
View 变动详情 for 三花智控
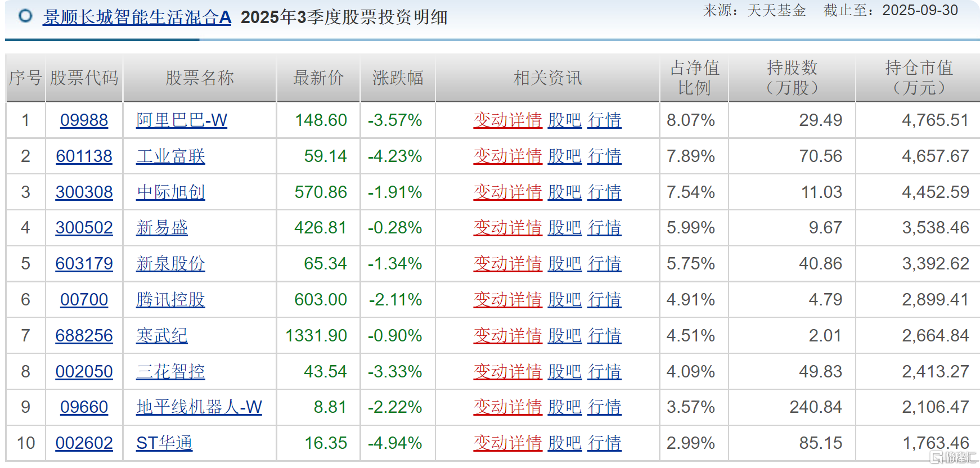[x=508, y=372]
